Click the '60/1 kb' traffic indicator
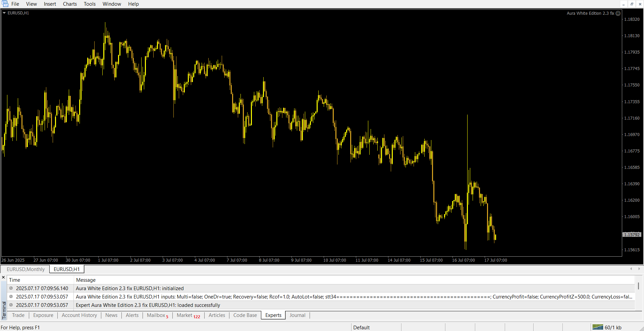This screenshot has height=331, width=644. [613, 327]
